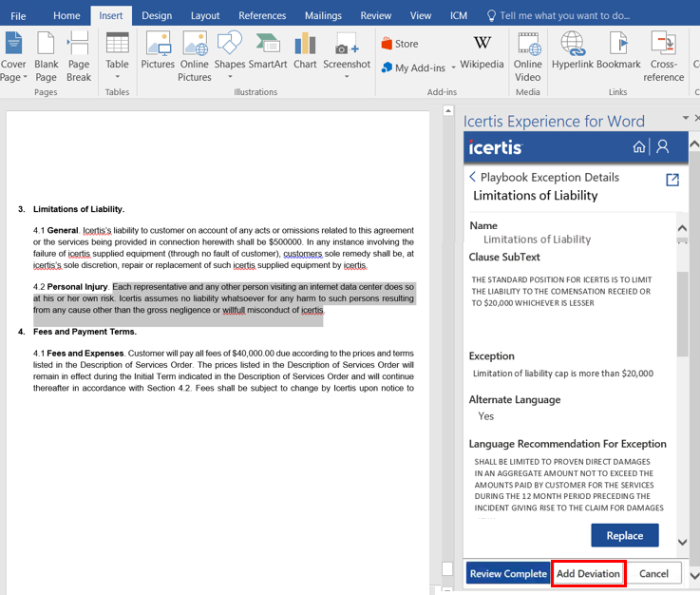This screenshot has height=595, width=700.
Task: Insert a Page Break
Action: click(x=79, y=55)
